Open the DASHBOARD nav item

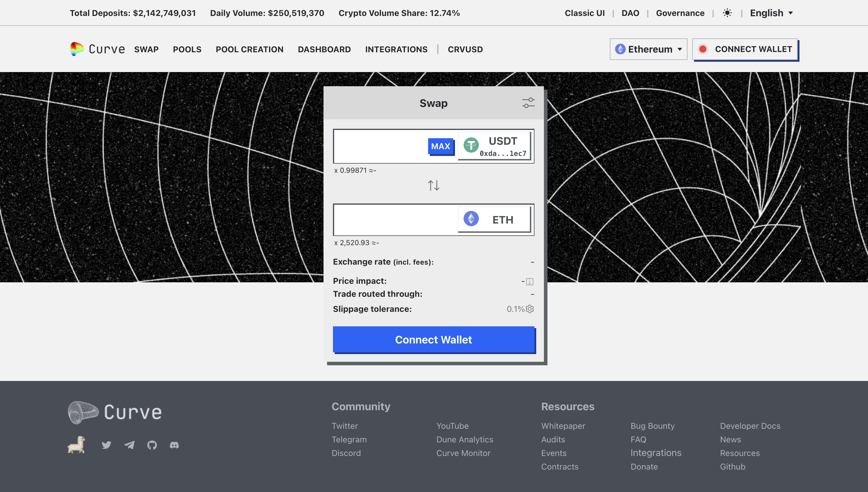(x=324, y=49)
